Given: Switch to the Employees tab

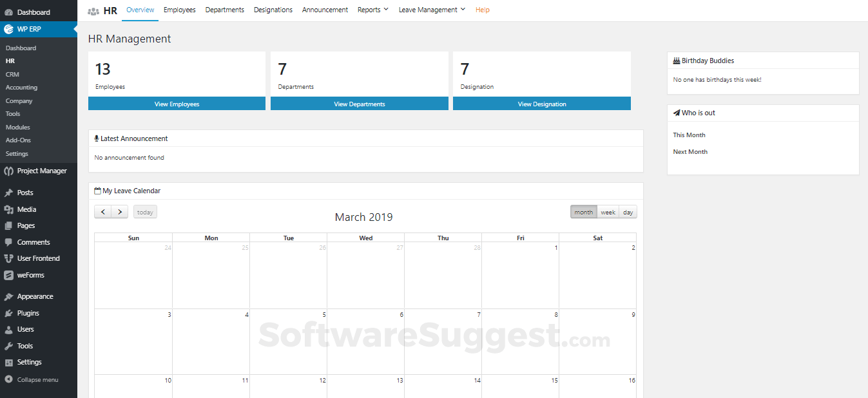Looking at the screenshot, I should point(179,9).
